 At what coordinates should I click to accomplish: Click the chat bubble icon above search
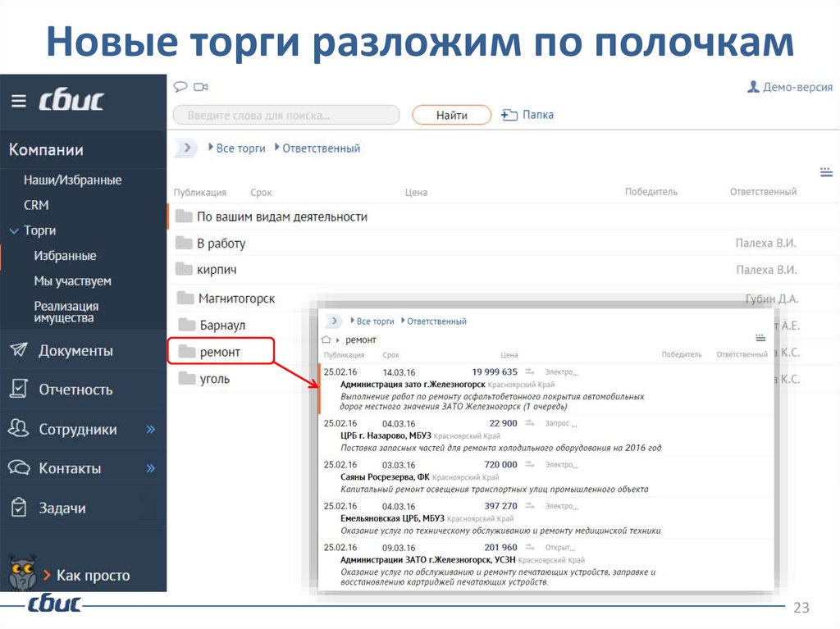(180, 87)
